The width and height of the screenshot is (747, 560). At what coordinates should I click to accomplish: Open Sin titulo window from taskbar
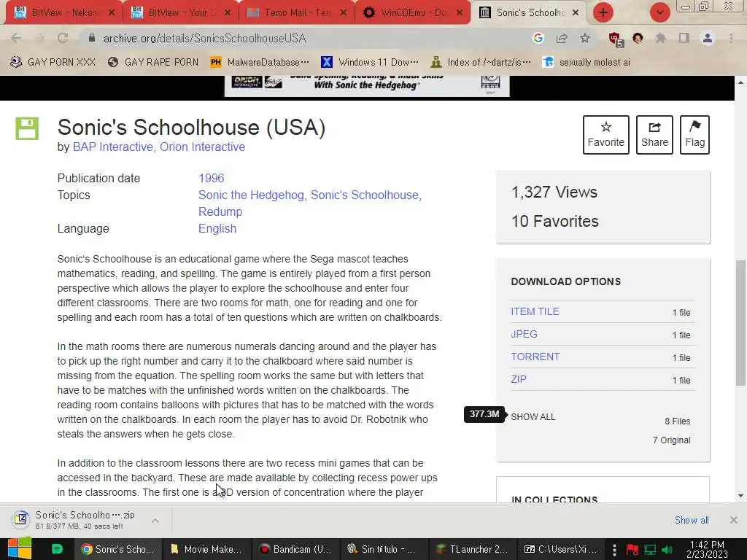click(x=384, y=549)
